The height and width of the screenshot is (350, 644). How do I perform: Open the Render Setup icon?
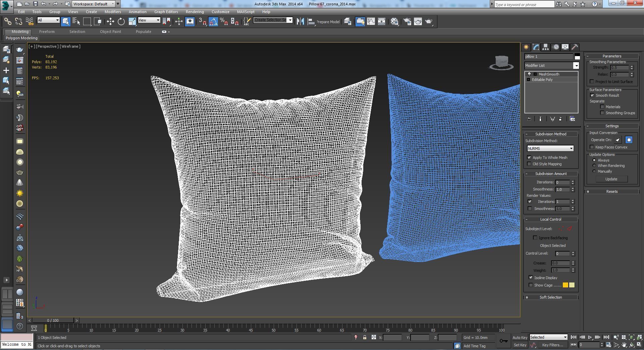407,21
